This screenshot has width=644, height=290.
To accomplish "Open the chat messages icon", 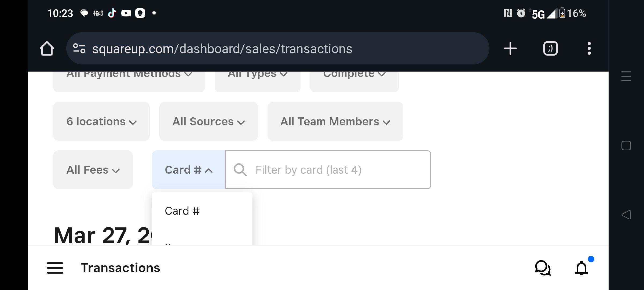I will [543, 268].
